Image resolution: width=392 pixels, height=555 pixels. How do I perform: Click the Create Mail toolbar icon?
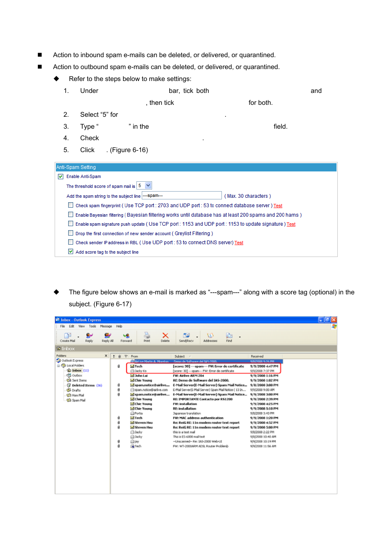coord(68,337)
